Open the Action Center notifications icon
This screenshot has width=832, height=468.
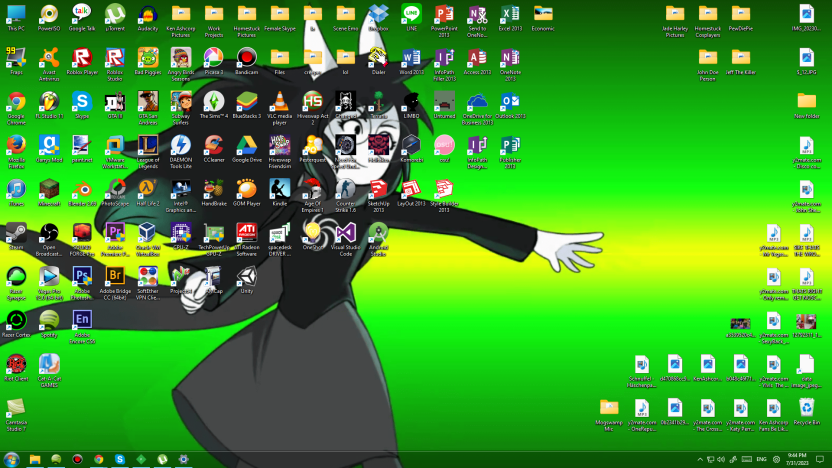[x=821, y=459]
